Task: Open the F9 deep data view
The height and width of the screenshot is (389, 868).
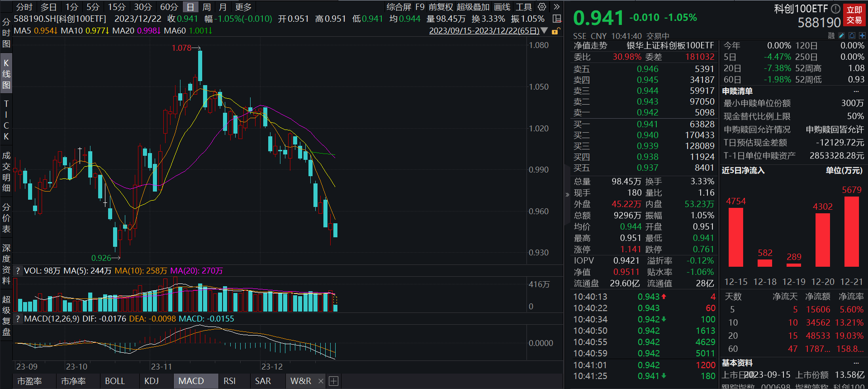Action: pos(420,7)
